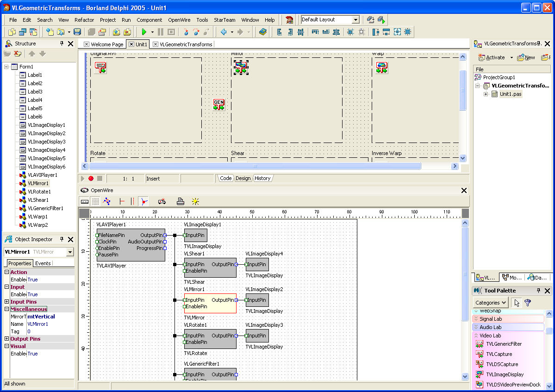
Task: Expand the Output Pins property group
Action: [7, 339]
